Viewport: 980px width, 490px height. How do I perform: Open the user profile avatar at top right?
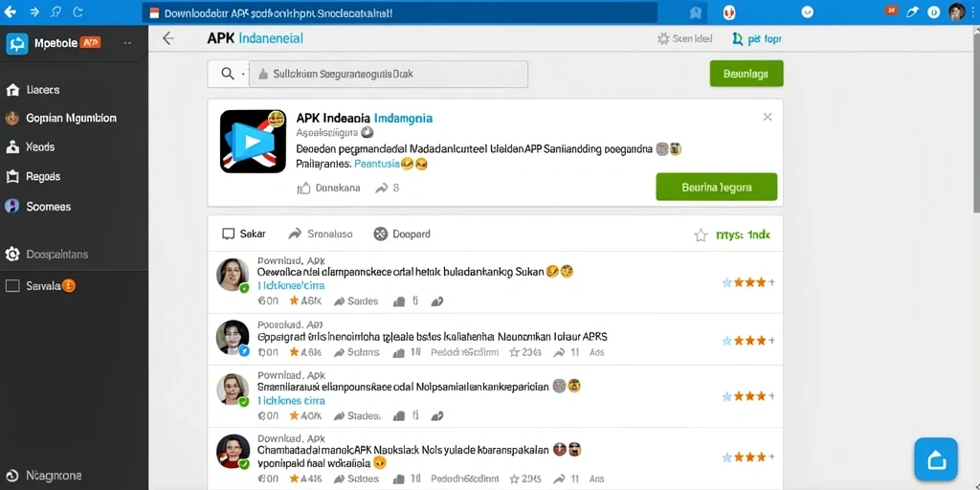957,11
